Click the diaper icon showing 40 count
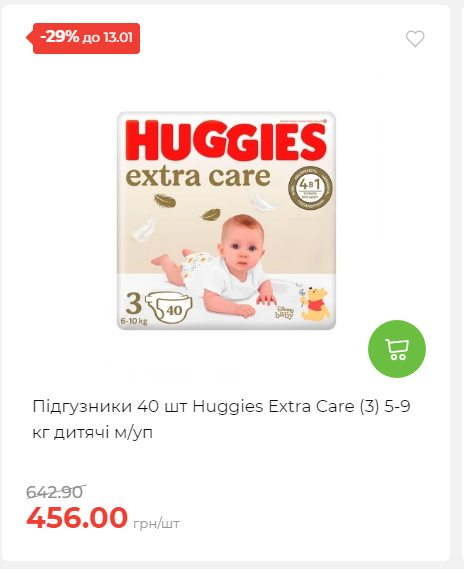The height and width of the screenshot is (569, 464). point(169,308)
